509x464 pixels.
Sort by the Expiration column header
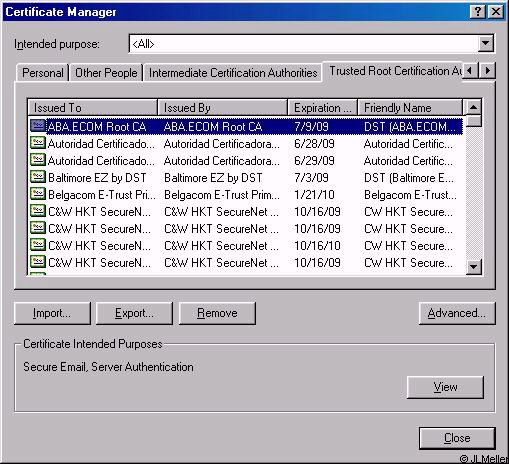tap(322, 108)
